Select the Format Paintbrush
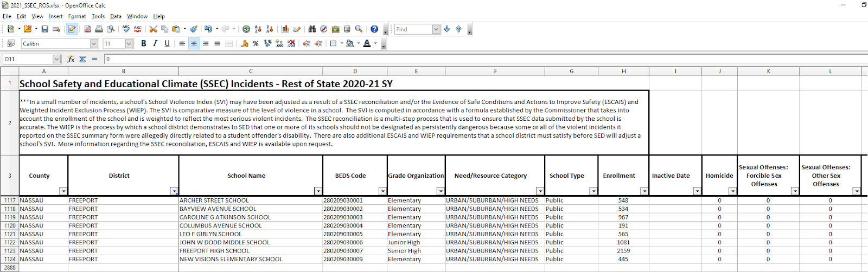This screenshot has width=868, height=272. click(193, 29)
